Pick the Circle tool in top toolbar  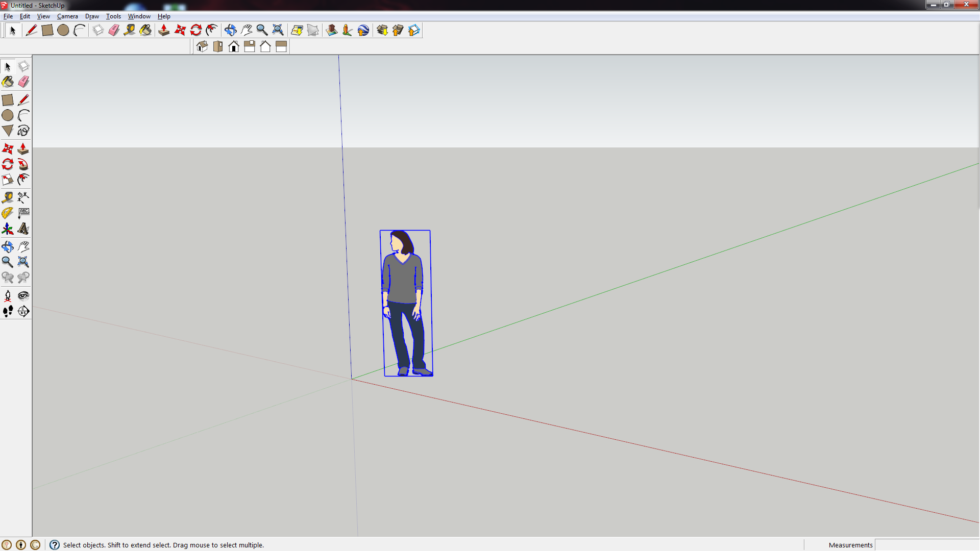[x=63, y=31]
